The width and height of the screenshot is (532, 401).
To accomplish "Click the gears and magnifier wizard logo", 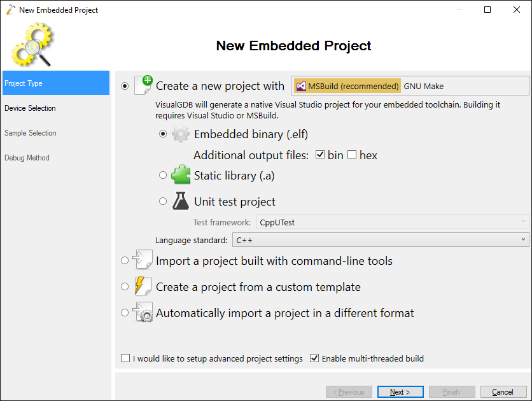I will pyautogui.click(x=32, y=44).
